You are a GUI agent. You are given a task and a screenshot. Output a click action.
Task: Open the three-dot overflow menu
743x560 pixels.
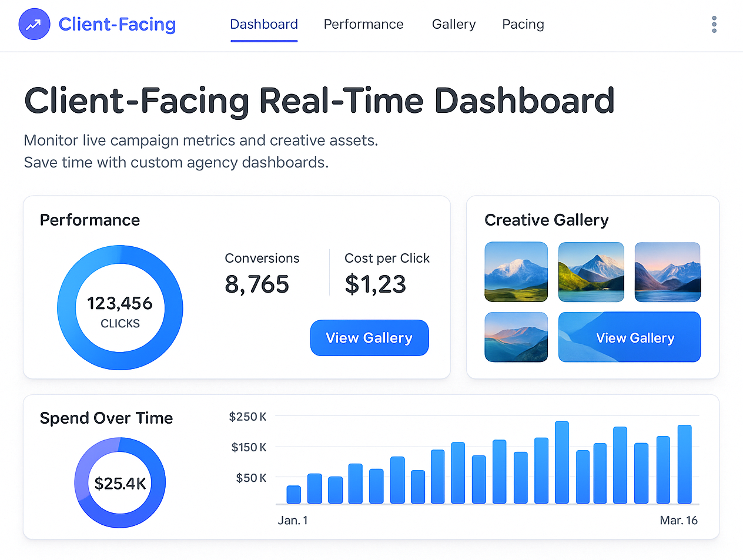(x=714, y=24)
